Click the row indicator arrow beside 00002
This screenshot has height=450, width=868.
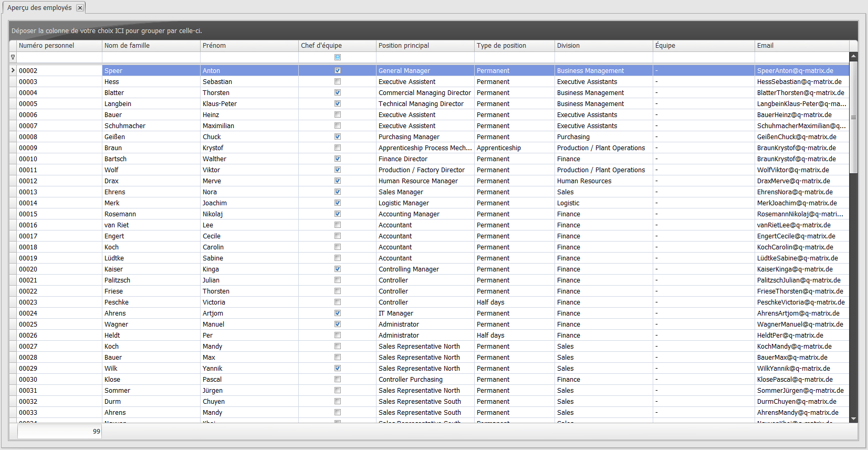click(x=13, y=70)
